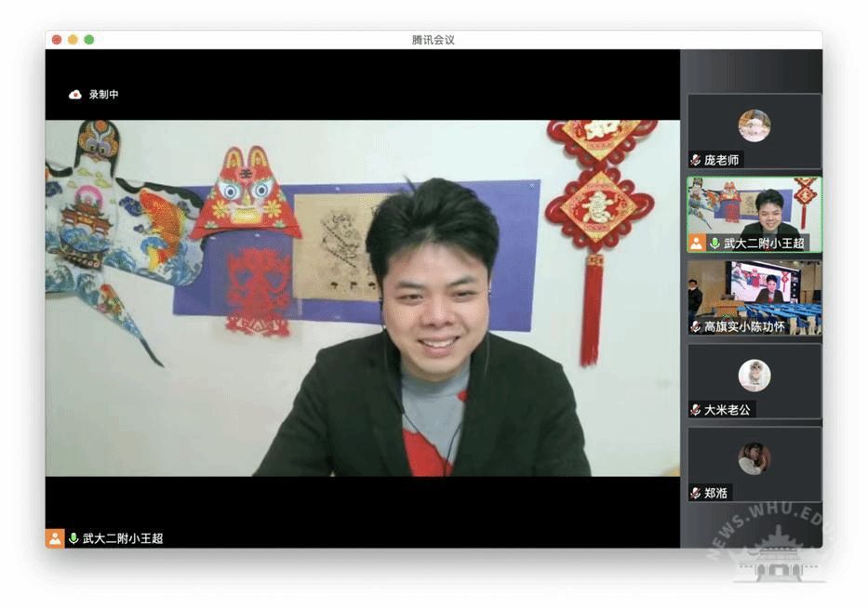Select 大米老公's avatar tile
The height and width of the screenshot is (608, 868).
coord(754,375)
